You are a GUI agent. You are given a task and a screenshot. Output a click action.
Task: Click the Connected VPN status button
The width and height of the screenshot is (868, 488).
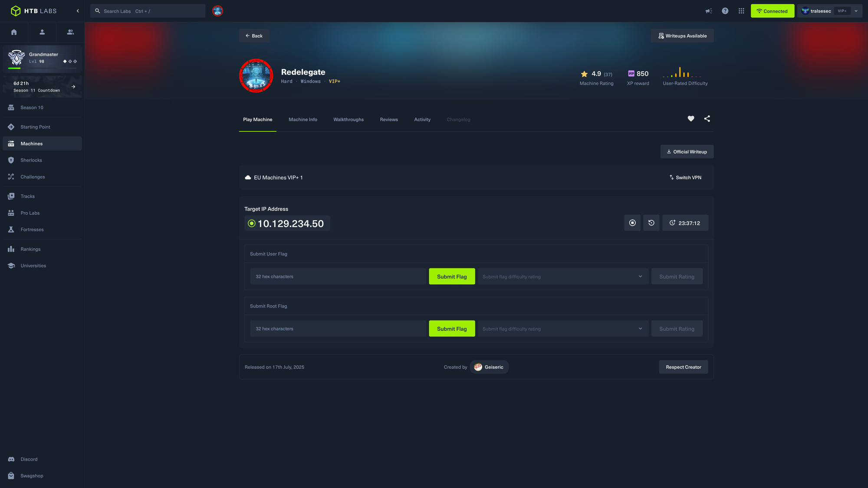[x=773, y=11]
